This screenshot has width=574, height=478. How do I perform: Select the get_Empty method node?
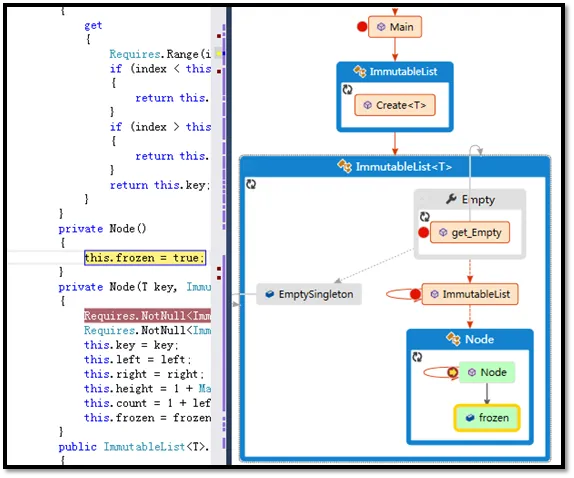coord(470,232)
